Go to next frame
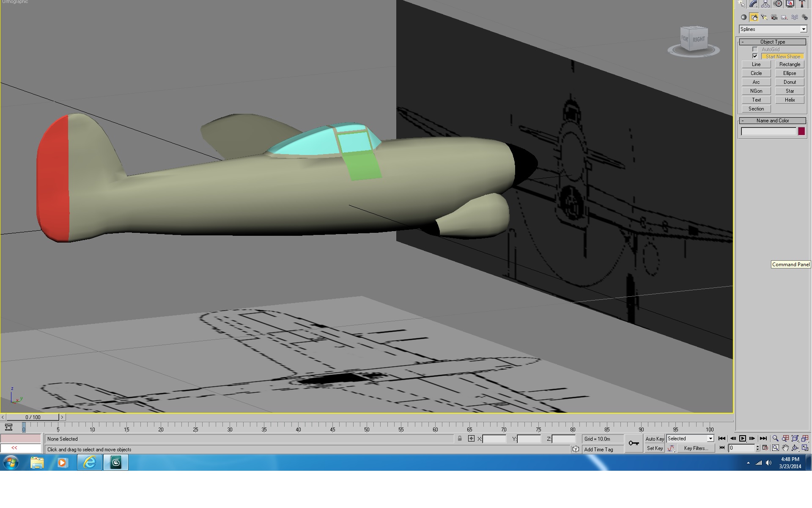This screenshot has height=508, width=812. pos(752,439)
